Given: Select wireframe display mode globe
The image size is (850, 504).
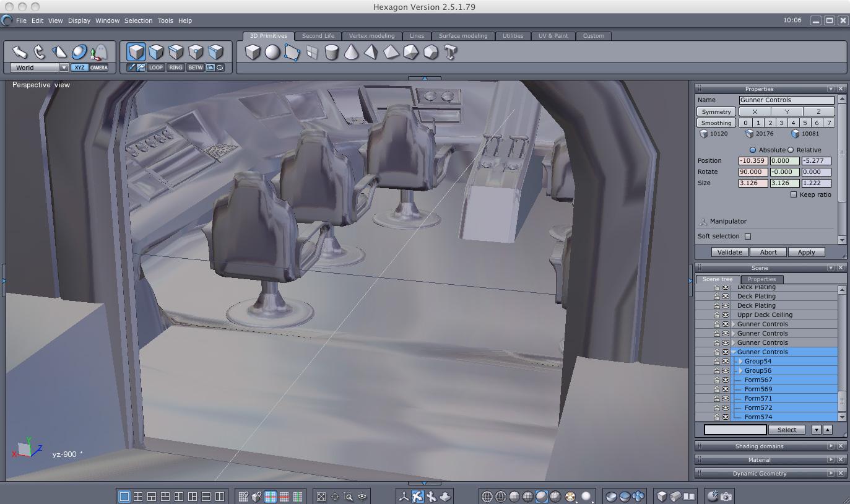Looking at the screenshot, I should pyautogui.click(x=487, y=497).
